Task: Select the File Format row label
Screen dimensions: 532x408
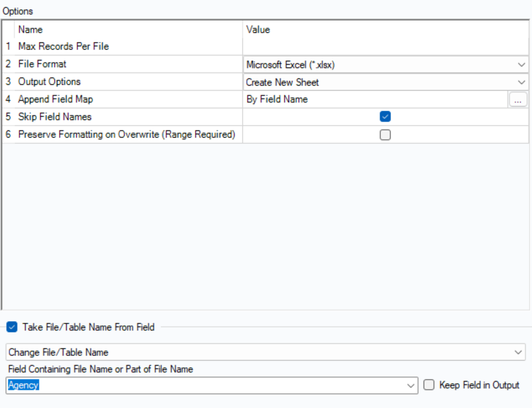Action: point(42,64)
